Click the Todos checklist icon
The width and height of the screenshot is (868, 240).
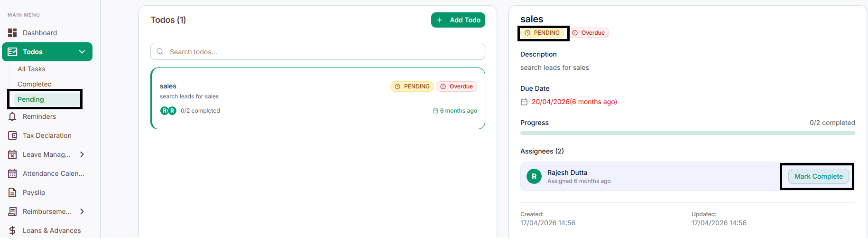click(x=12, y=52)
